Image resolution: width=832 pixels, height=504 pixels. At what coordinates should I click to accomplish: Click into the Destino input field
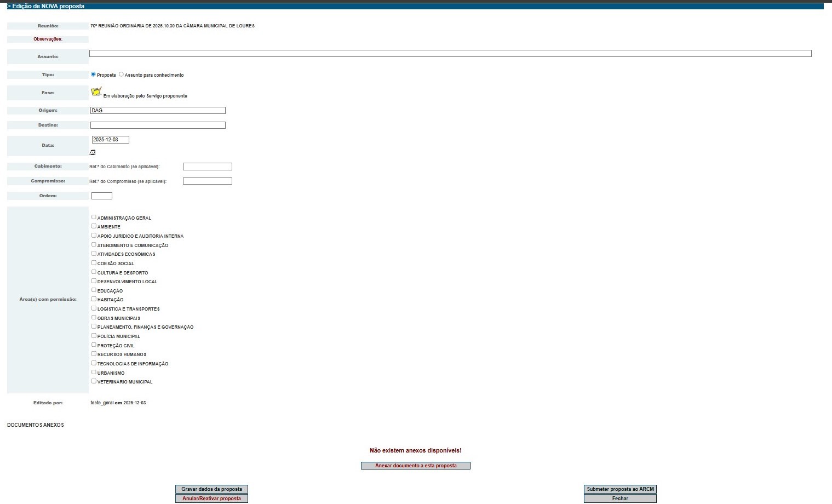click(158, 125)
